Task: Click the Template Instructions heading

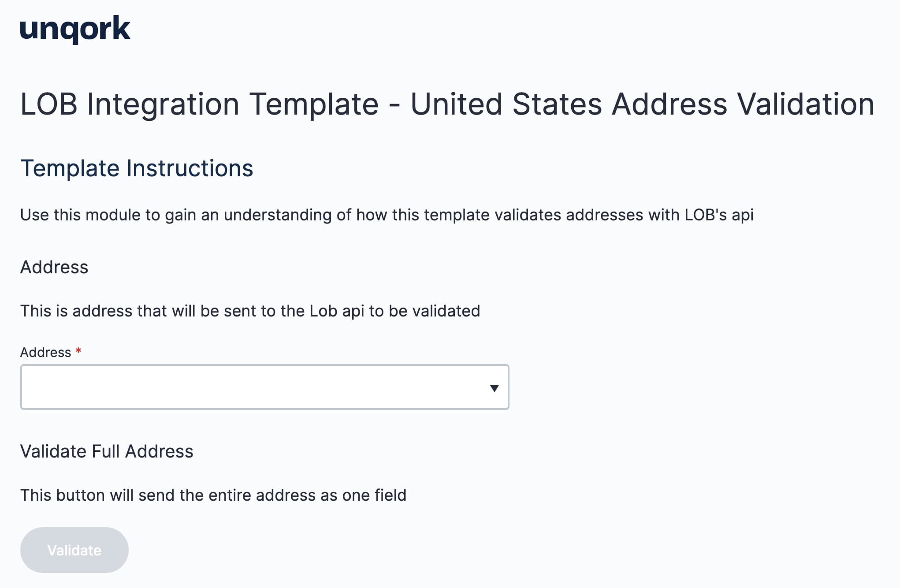Action: coord(137,168)
